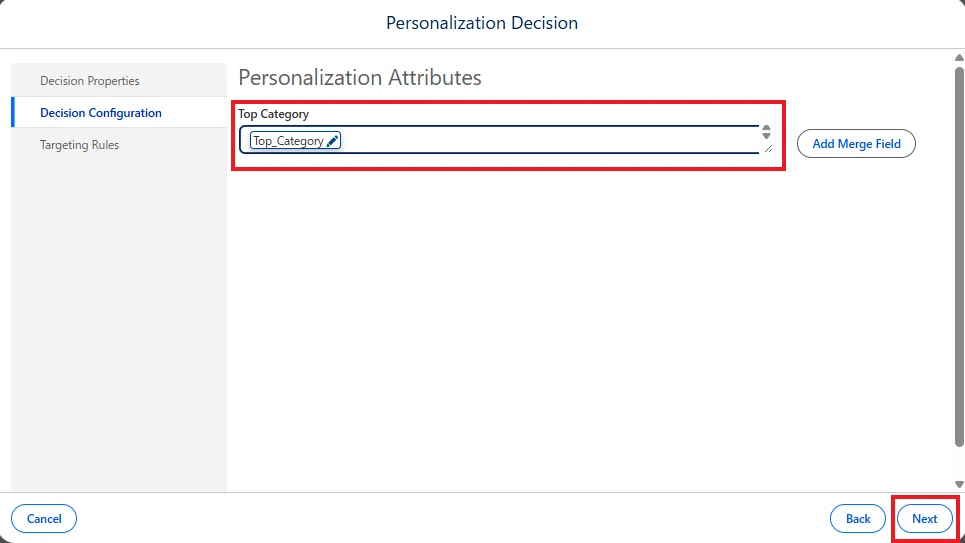Image resolution: width=965 pixels, height=543 pixels.
Task: Click the scrollbar track below the thumb
Action: point(959,463)
